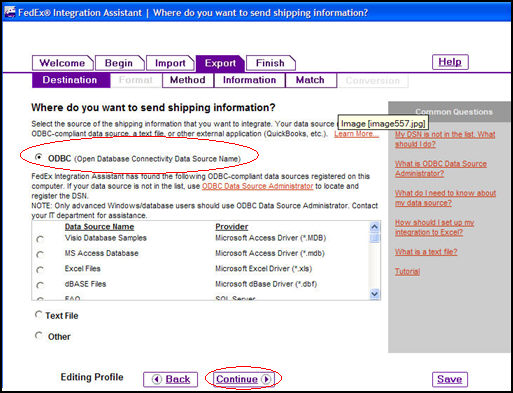Click 'Microsoft dBase Driver (*.dbf)' provider text

(x=266, y=284)
